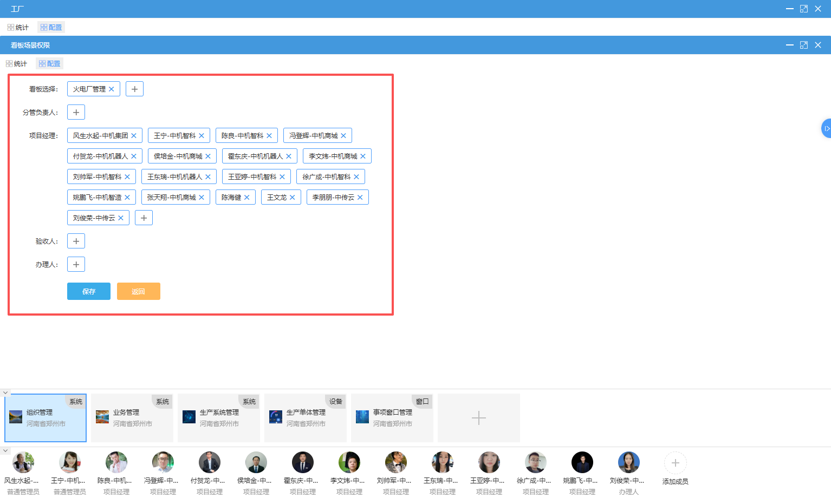Image resolution: width=831 pixels, height=504 pixels.
Task: Select the 业务管理 scene card
Action: tap(132, 418)
